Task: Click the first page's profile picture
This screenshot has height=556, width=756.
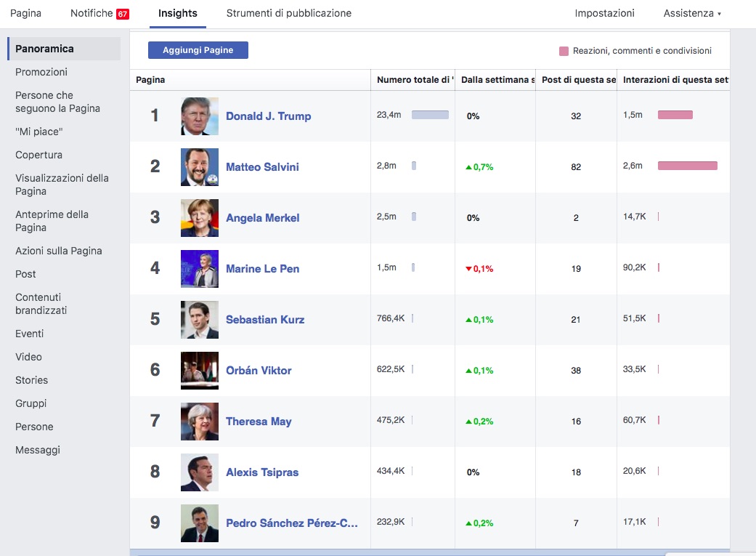Action: pos(200,116)
